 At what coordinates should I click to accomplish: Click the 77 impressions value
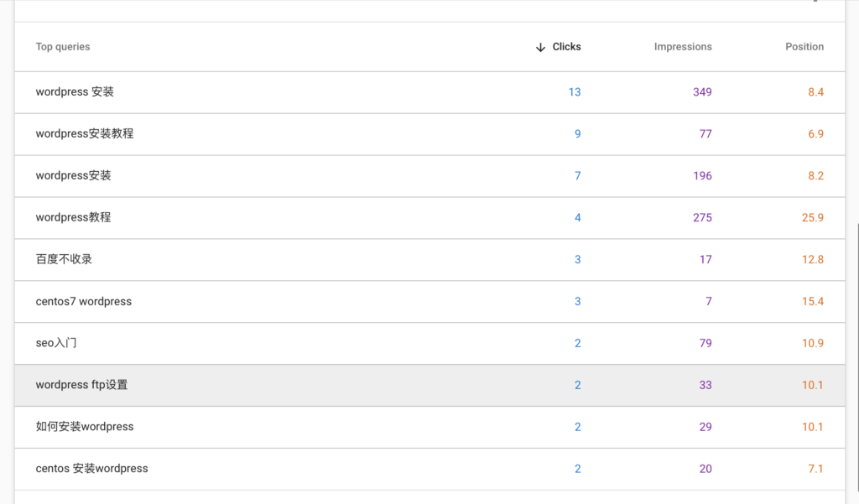(x=705, y=134)
